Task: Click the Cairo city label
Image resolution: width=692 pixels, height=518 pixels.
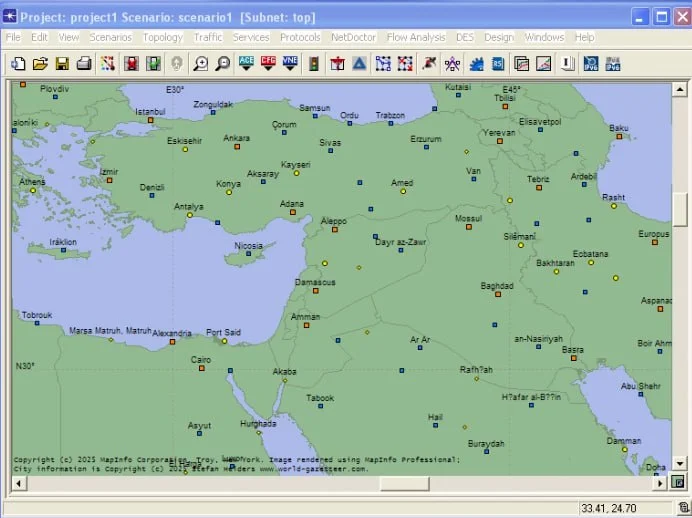Action: tap(201, 360)
